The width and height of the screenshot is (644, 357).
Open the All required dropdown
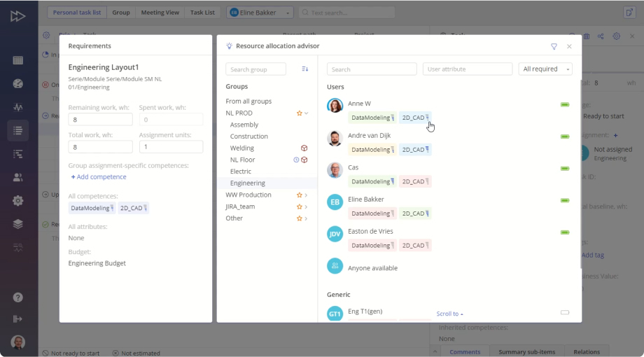tap(545, 69)
